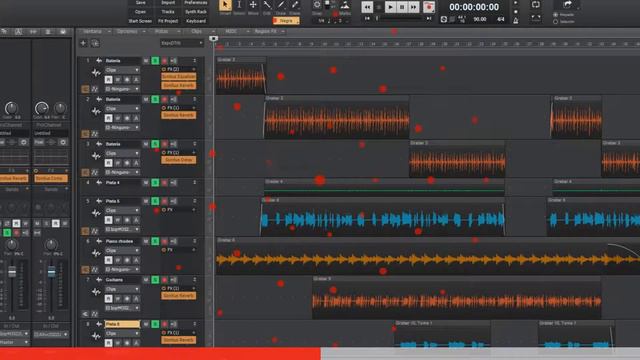Click the Marks module icon
This screenshot has height=360, width=640.
pos(345,5)
